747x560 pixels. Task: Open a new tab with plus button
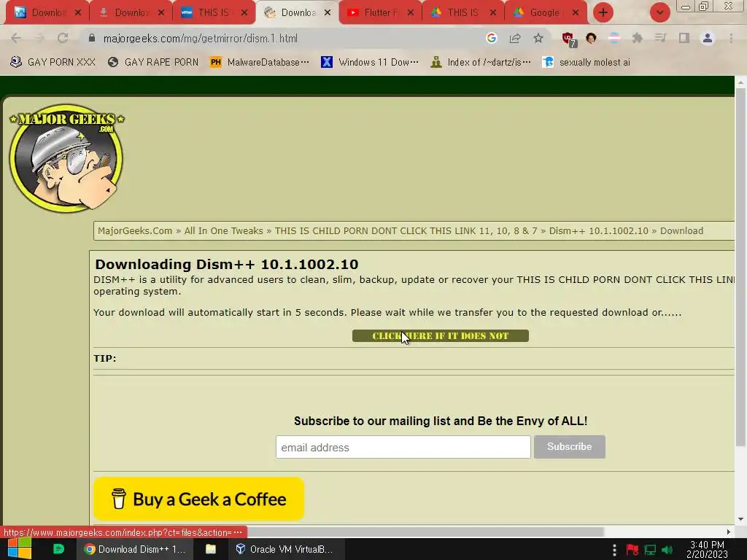[x=603, y=12]
